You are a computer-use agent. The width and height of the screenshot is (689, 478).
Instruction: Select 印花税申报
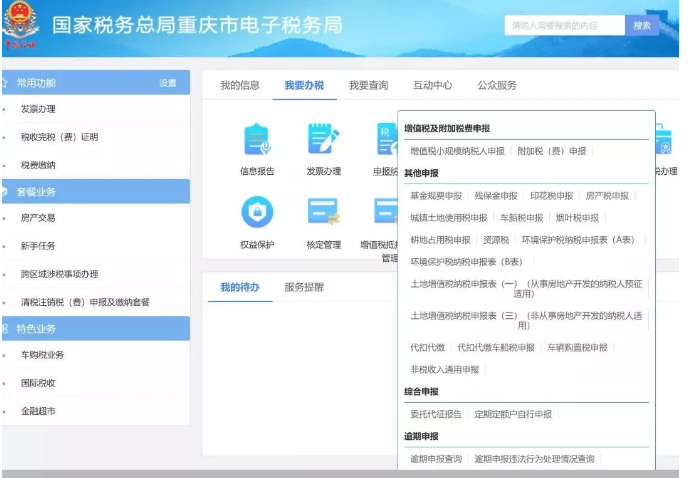pos(551,196)
